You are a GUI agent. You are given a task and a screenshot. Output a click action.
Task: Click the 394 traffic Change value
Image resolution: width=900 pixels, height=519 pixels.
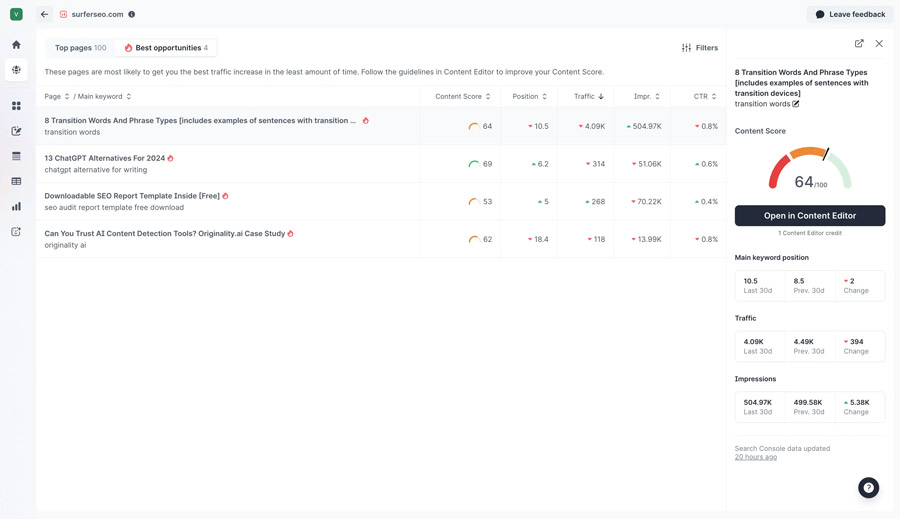coord(854,342)
